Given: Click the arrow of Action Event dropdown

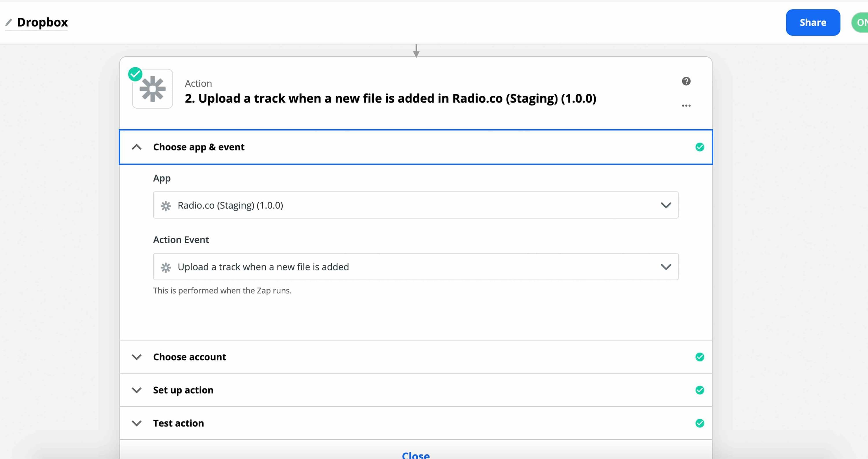Looking at the screenshot, I should click(666, 267).
